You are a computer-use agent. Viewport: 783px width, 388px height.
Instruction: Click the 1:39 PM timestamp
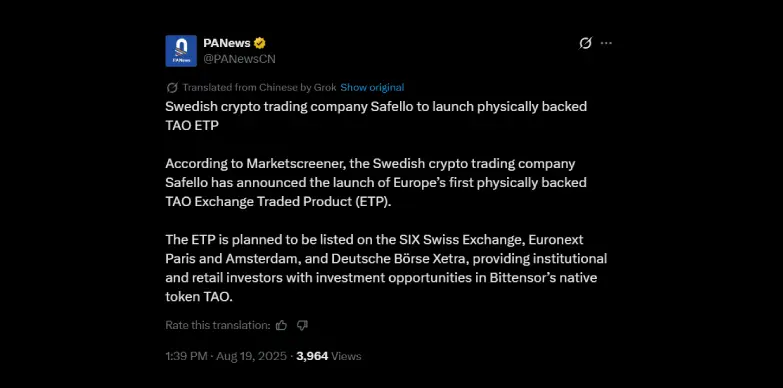click(186, 356)
